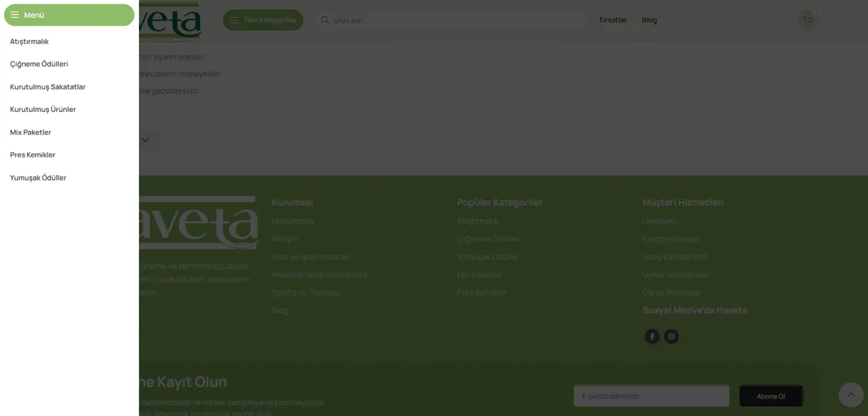Select Pres Kemikler in the sidebar menu
This screenshot has width=868, height=416.
coord(33,155)
